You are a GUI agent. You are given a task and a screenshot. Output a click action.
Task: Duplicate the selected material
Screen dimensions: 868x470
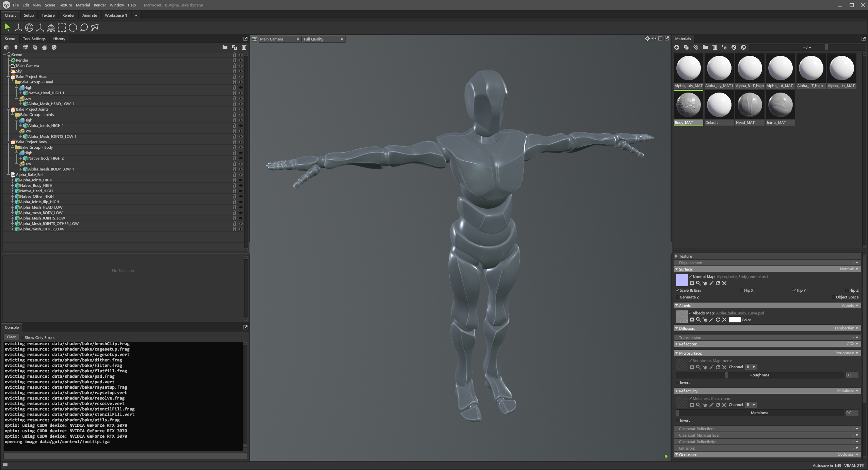point(686,47)
